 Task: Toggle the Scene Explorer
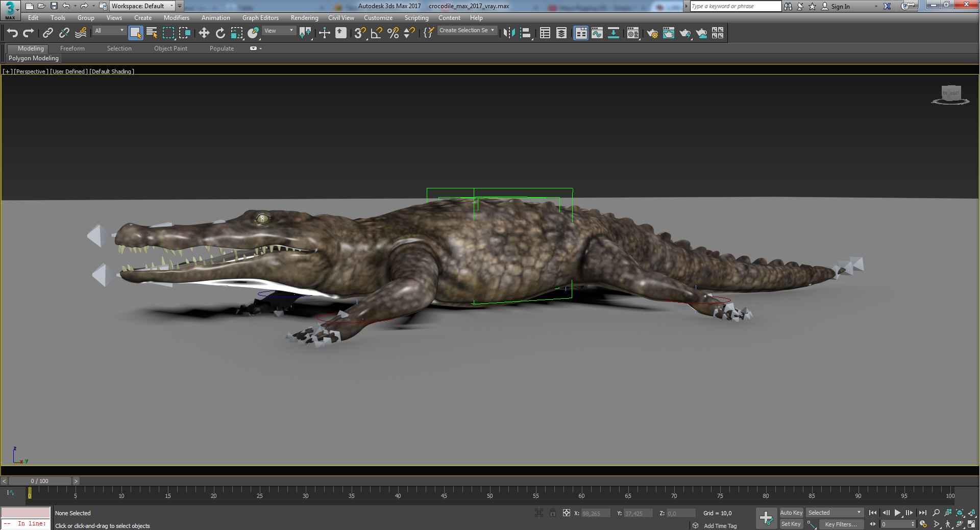[545, 33]
